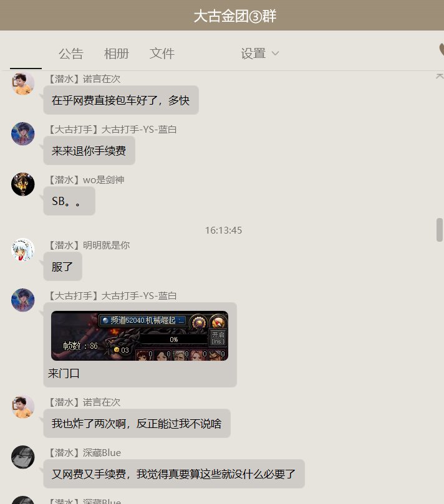Click the nickname 深藏Blue above the message
This screenshot has height=504, width=444.
102,452
